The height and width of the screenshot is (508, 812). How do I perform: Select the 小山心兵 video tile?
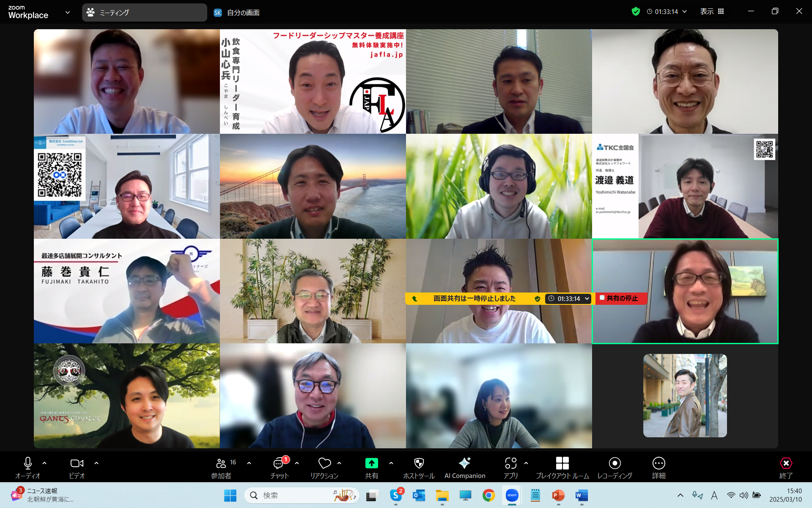point(313,81)
